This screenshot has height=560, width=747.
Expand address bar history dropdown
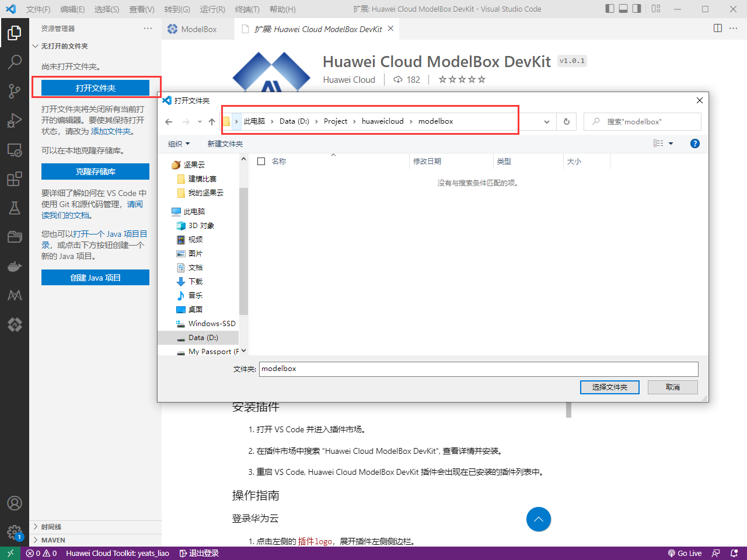[547, 121]
